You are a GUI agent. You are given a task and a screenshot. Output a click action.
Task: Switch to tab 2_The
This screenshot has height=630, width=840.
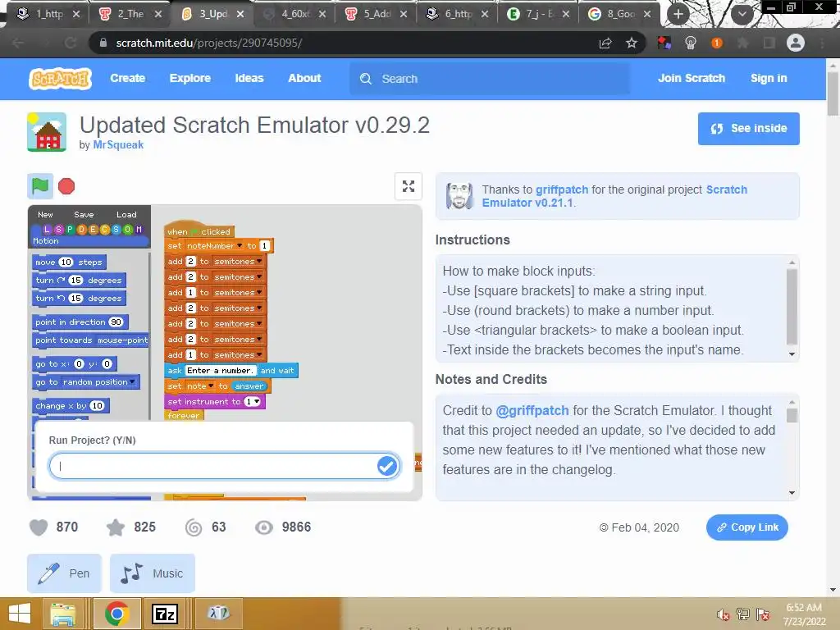click(x=130, y=14)
